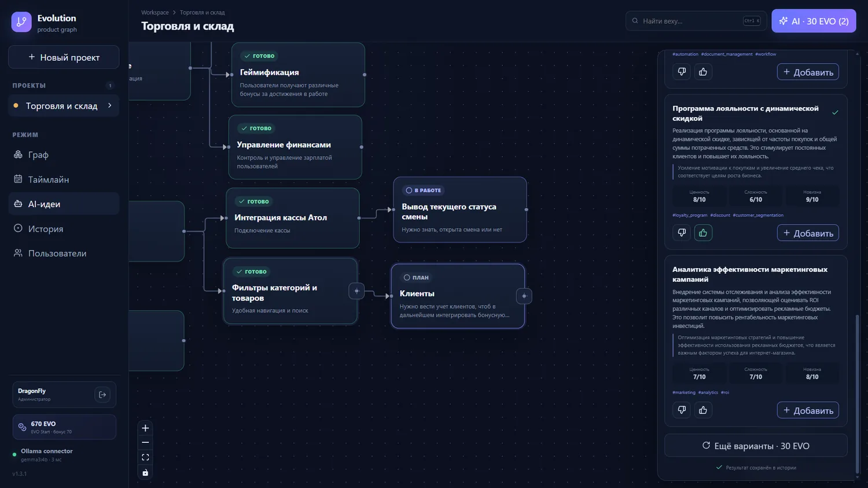Focus the Найти веху search field

tap(696, 21)
